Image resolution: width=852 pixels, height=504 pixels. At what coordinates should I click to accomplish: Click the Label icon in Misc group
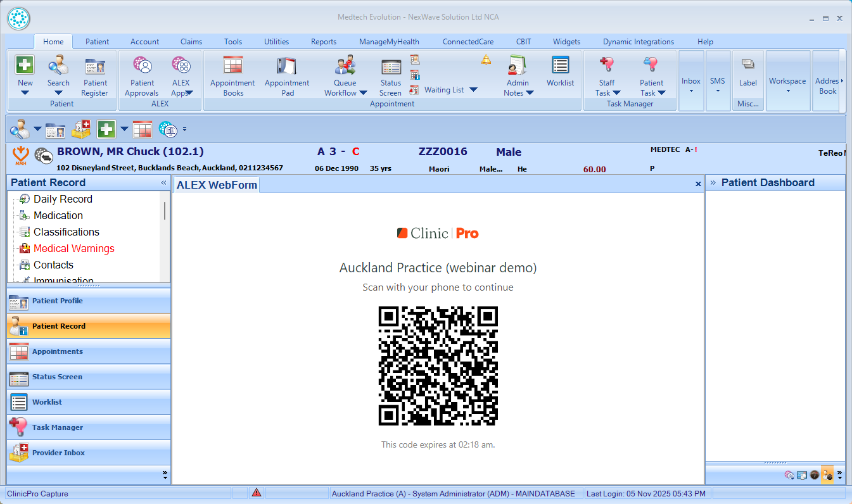pos(748,71)
